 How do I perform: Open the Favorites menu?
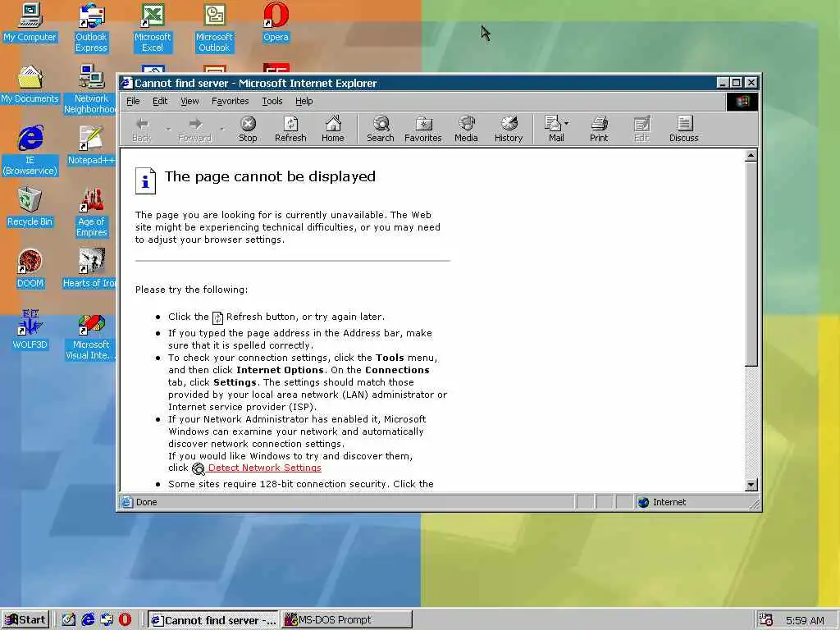pyautogui.click(x=230, y=101)
